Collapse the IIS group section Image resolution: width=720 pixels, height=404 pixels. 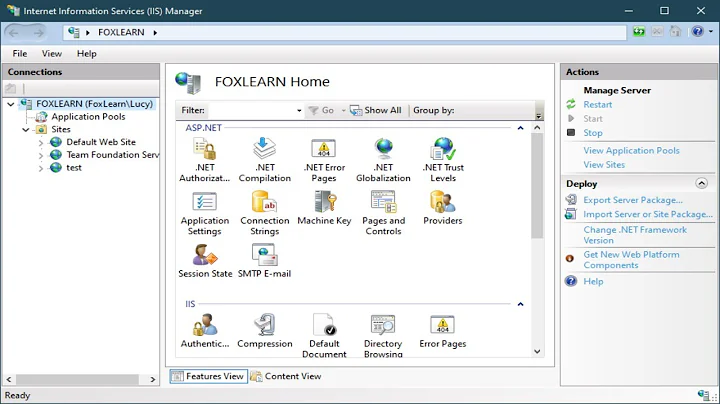point(520,304)
